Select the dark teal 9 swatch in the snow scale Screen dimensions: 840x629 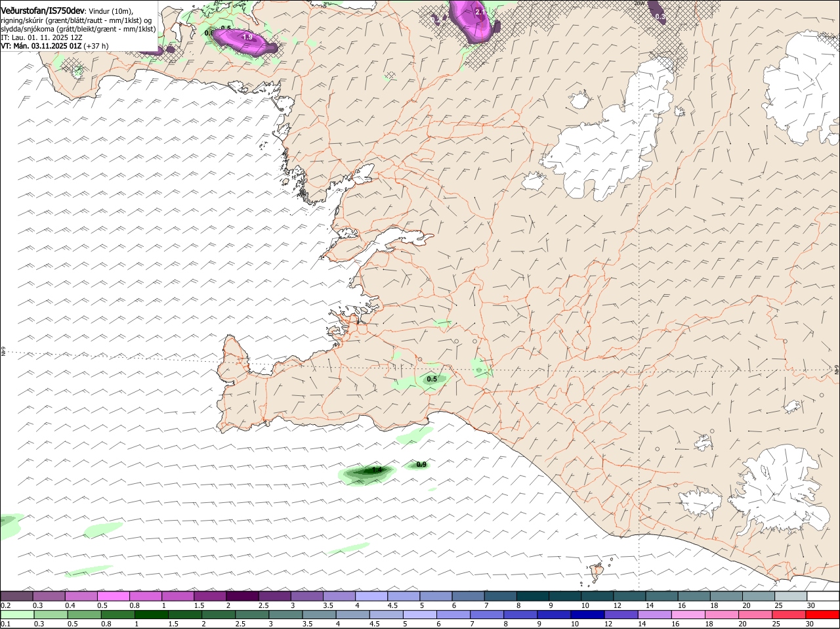point(564,596)
